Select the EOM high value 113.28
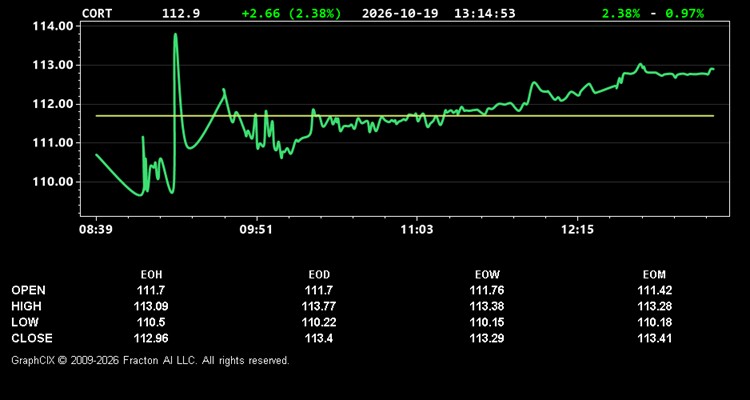The width and height of the screenshot is (750, 400). point(654,306)
